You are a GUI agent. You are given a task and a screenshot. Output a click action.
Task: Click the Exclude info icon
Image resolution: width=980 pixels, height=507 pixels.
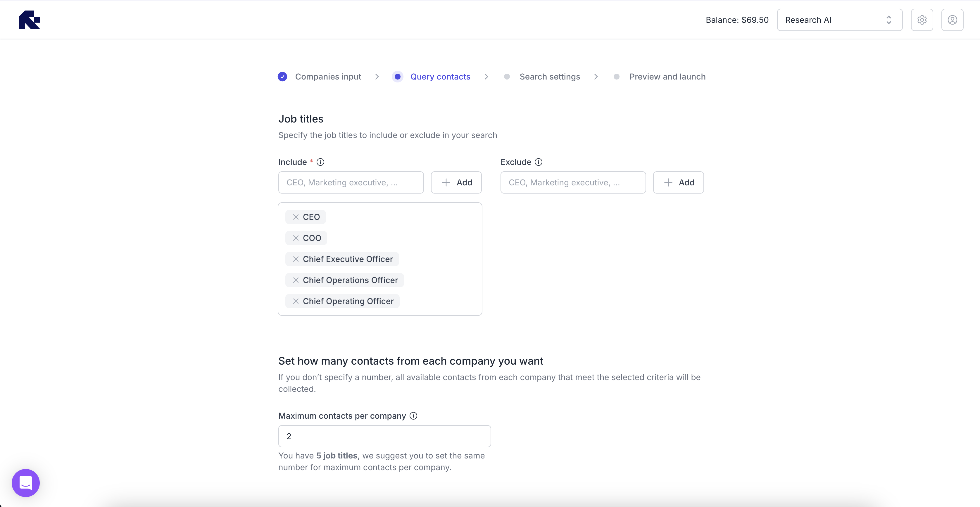(x=538, y=162)
